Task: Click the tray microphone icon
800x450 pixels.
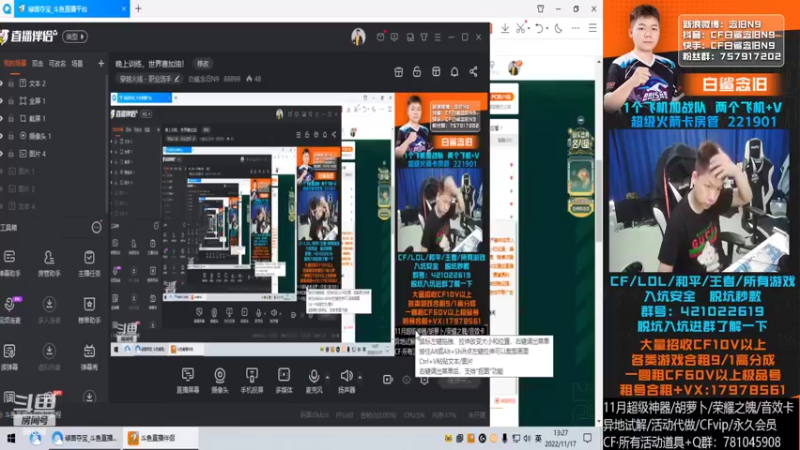Action: [505, 438]
